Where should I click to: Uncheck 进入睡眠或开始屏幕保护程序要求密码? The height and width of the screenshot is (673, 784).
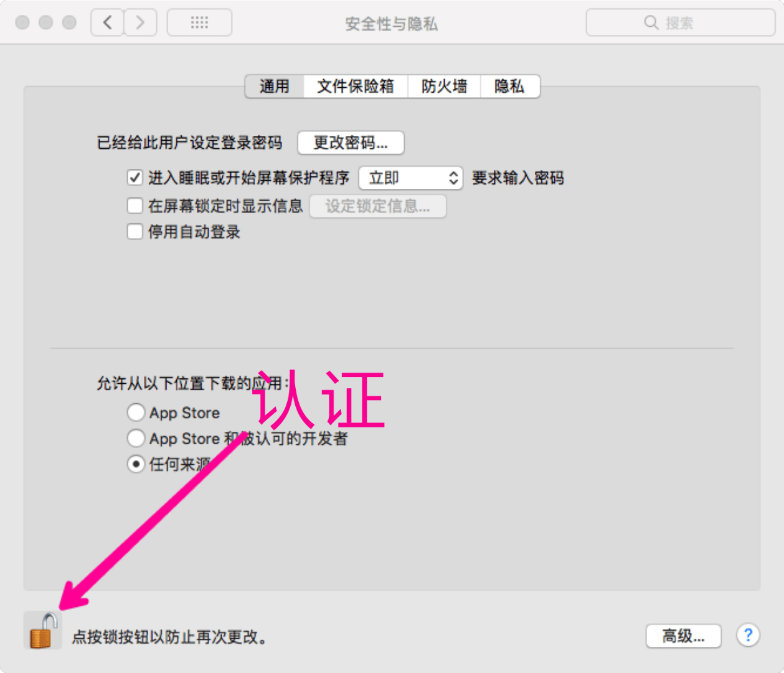click(135, 178)
